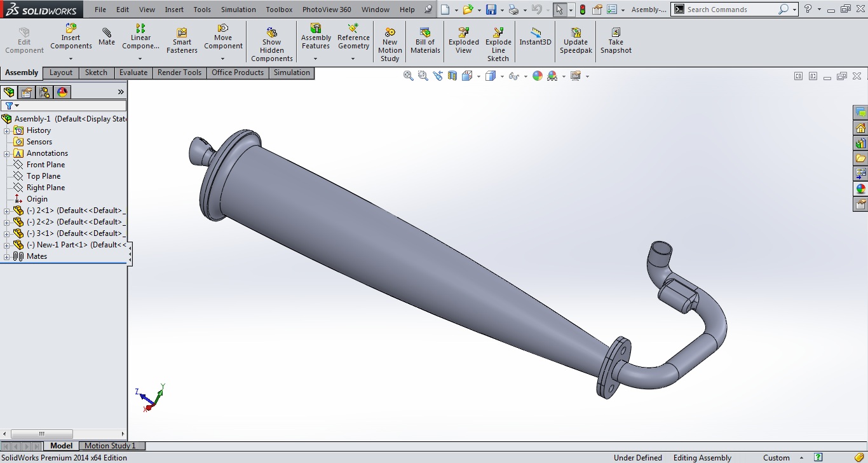Expand component (-) 2<1> node
Viewport: 868px width, 463px height.
tap(6, 211)
